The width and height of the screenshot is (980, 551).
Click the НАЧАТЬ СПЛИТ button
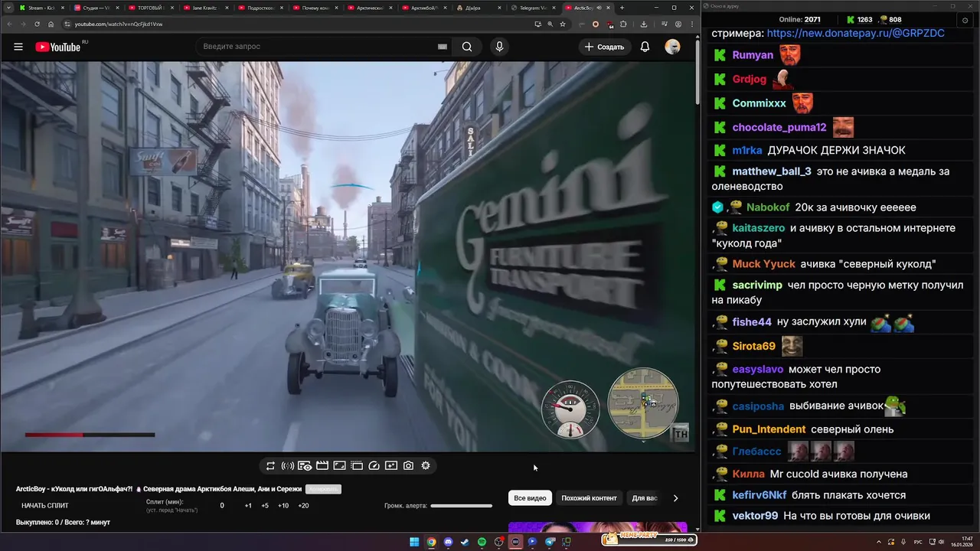(x=45, y=506)
